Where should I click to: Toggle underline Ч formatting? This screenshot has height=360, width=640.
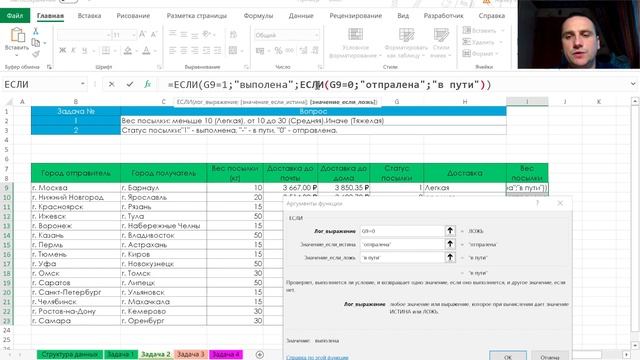84,50
